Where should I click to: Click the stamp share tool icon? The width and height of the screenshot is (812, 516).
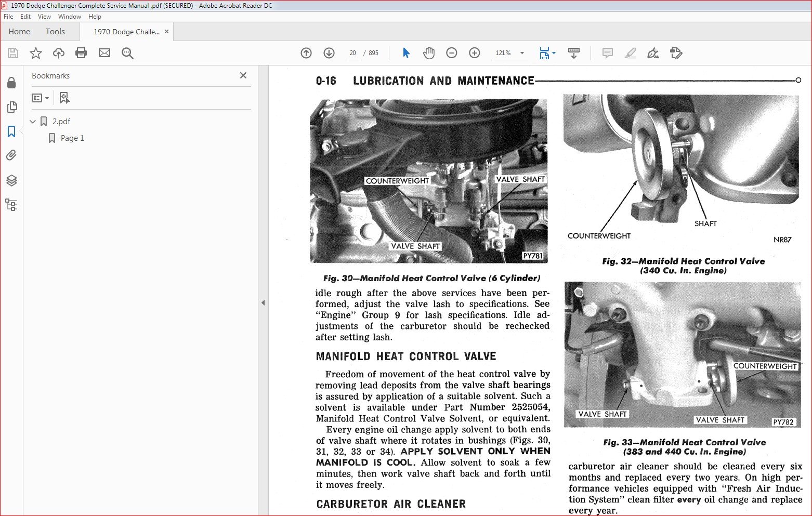tap(676, 53)
